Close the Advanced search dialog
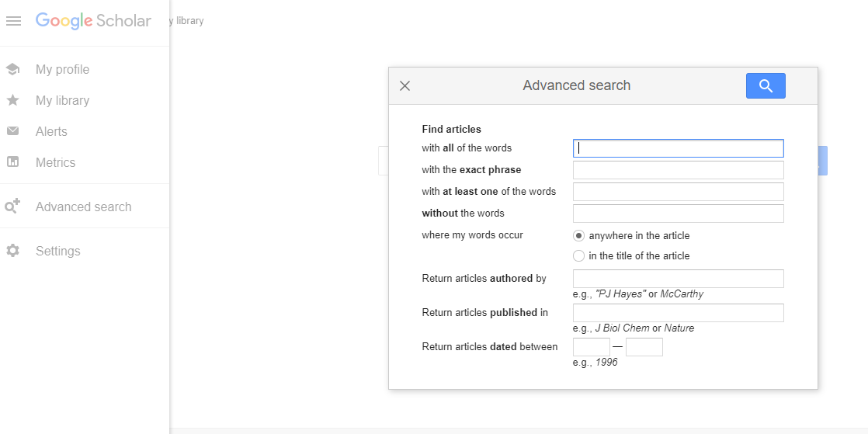Viewport: 868px width, 434px height. click(x=404, y=86)
